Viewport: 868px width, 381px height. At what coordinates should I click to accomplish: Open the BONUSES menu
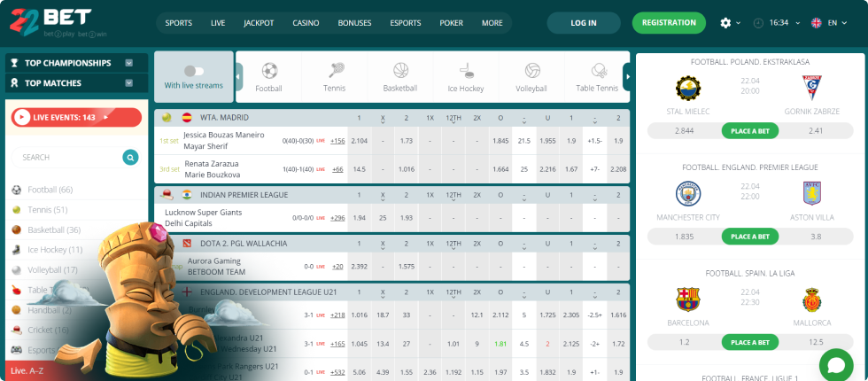coord(355,23)
